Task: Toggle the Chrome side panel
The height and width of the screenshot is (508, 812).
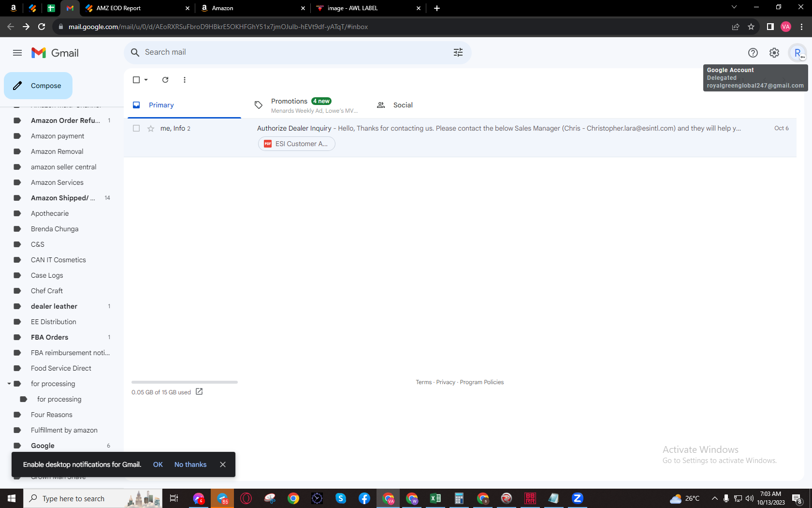Action: pos(770,27)
